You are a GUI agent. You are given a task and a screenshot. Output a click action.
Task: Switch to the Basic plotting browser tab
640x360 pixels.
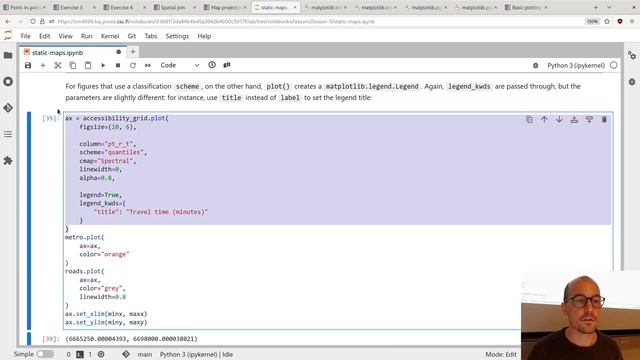pyautogui.click(x=527, y=7)
